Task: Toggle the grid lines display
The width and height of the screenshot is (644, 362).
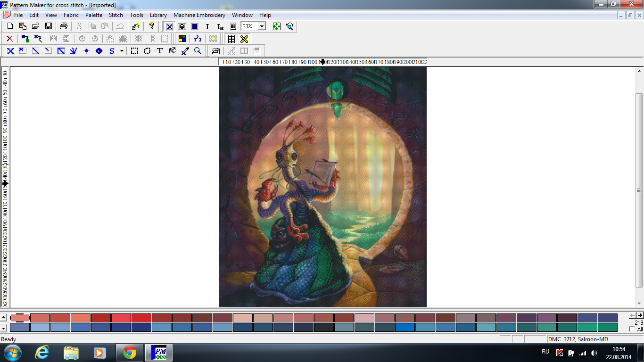Action: tap(231, 39)
